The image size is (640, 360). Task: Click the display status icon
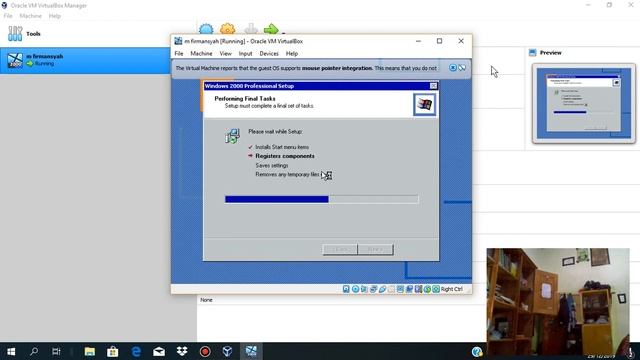(x=400, y=289)
